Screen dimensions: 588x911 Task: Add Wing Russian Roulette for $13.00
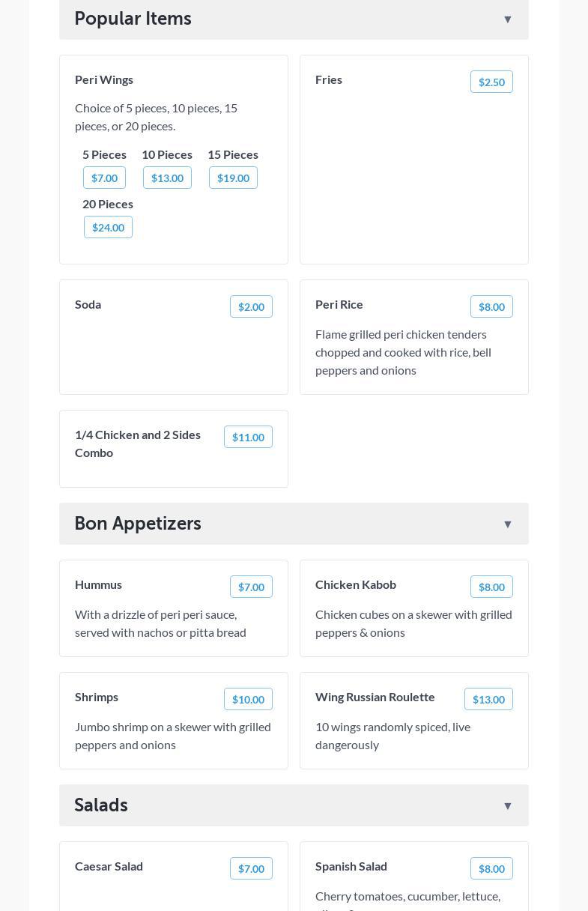tap(488, 700)
